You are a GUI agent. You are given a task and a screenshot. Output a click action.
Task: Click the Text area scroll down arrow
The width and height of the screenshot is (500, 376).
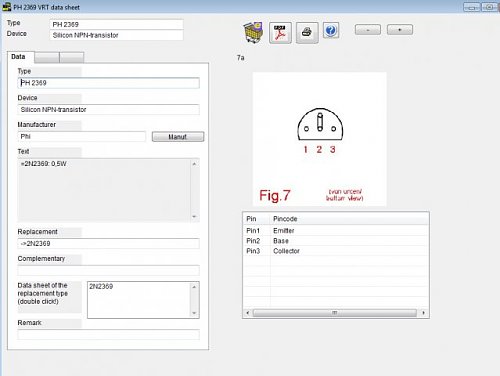[194, 217]
